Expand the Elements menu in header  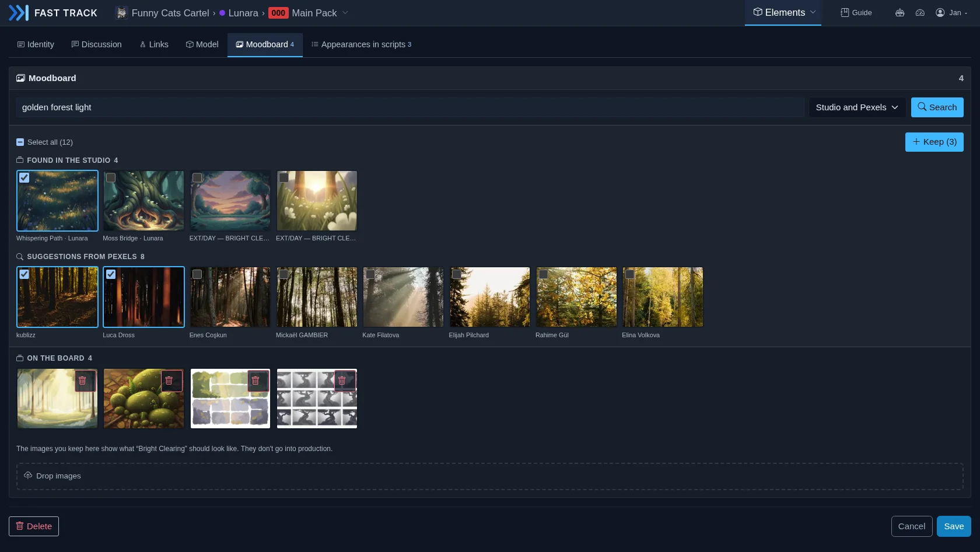point(783,13)
